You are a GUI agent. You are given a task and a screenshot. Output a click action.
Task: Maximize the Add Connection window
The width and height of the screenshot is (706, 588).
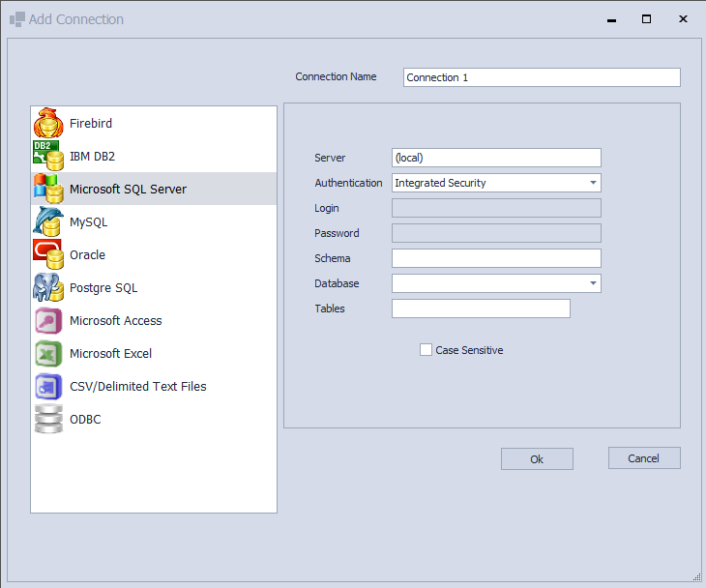646,19
